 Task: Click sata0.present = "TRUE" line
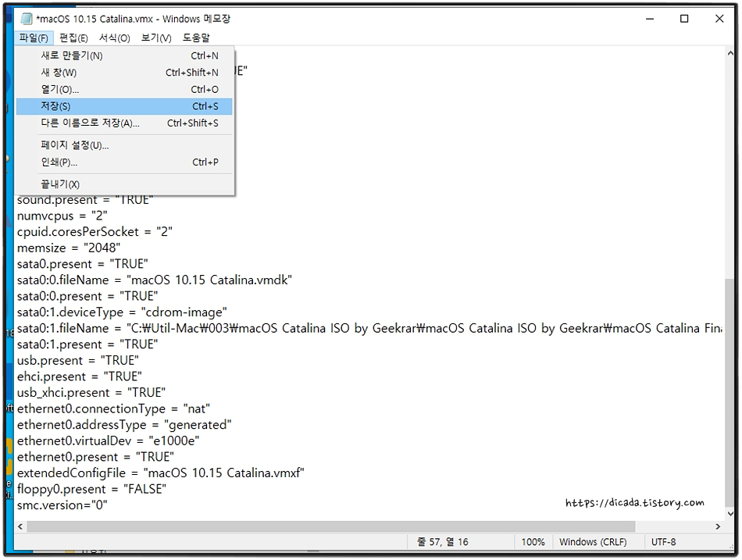[82, 264]
